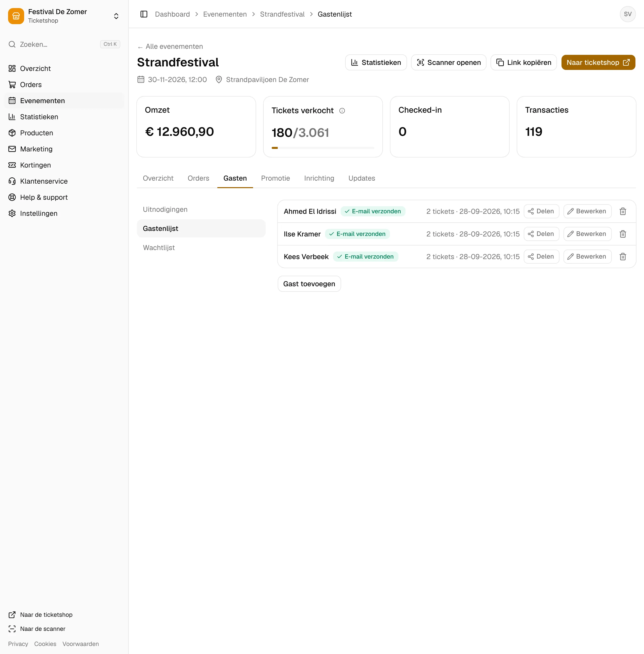Toggle the sidebar panel icon
644x654 pixels.
click(x=144, y=14)
